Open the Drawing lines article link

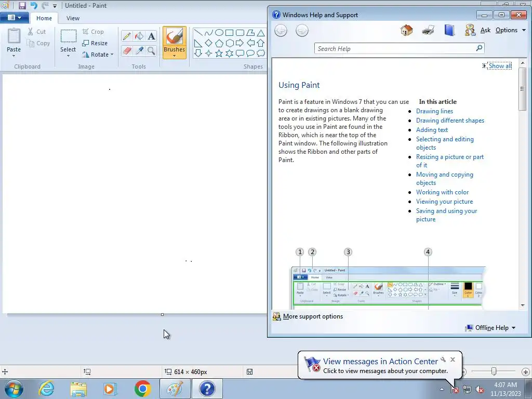[x=434, y=111]
